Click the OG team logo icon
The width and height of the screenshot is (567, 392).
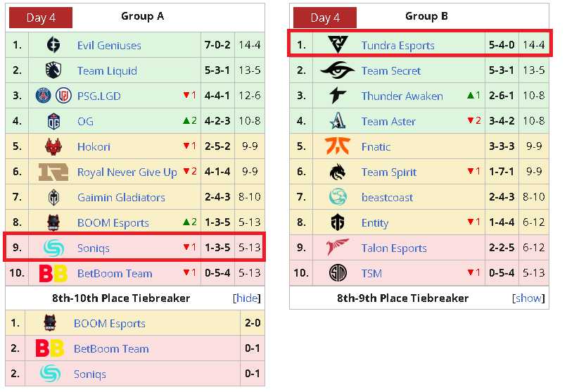pos(53,121)
